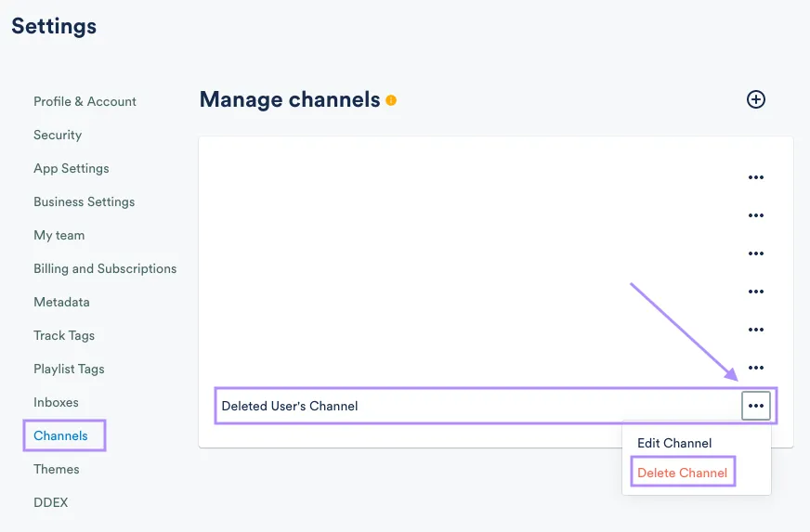The width and height of the screenshot is (810, 532).
Task: Click the Deleted User's Channel ellipsis button
Action: pyautogui.click(x=756, y=406)
